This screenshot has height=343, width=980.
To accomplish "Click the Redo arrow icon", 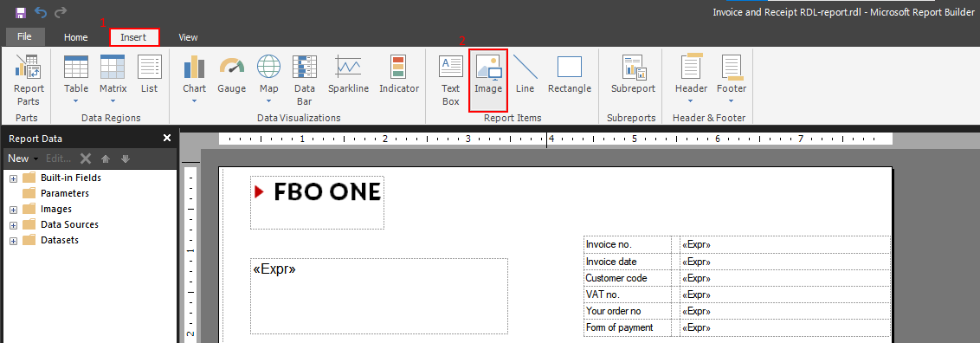I will tap(61, 12).
